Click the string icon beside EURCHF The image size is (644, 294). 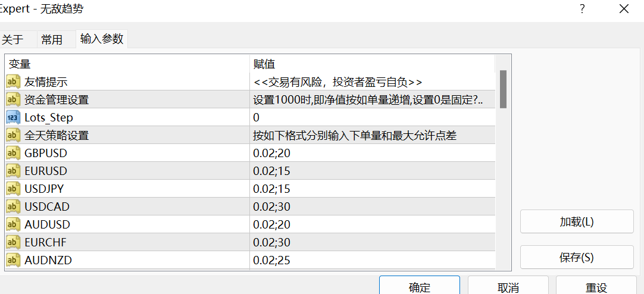13,242
